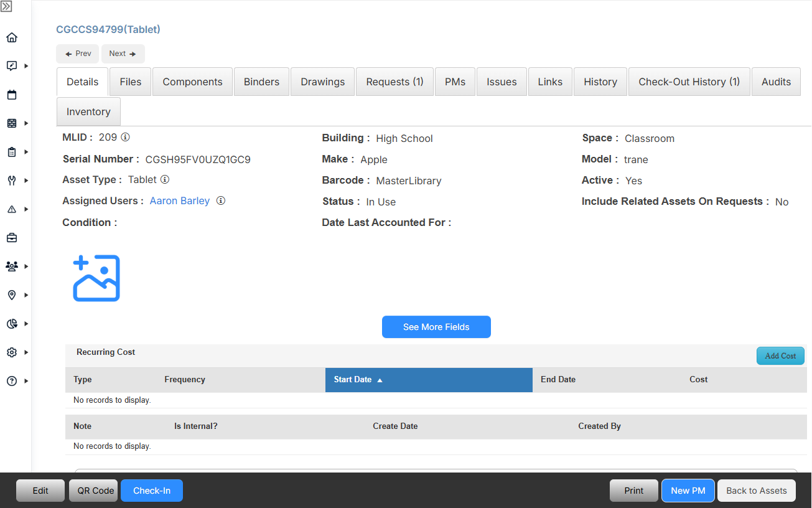Open the Aaron Barley user link

[179, 200]
